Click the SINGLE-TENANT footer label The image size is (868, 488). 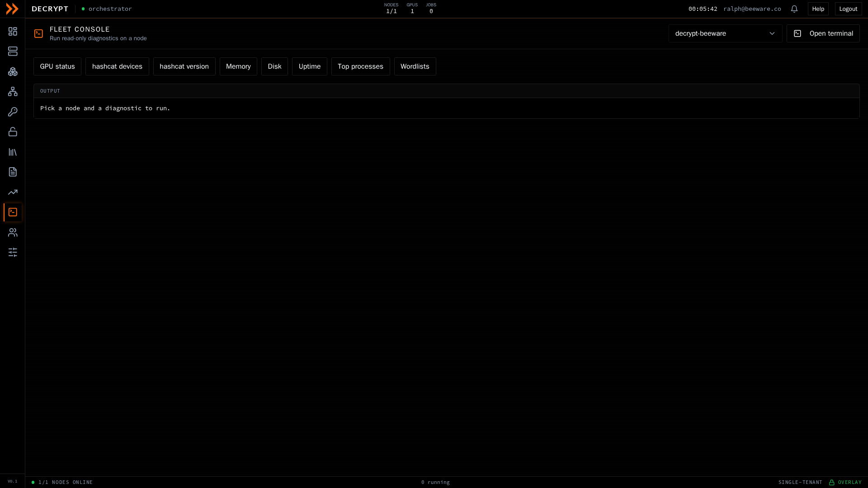(800, 482)
